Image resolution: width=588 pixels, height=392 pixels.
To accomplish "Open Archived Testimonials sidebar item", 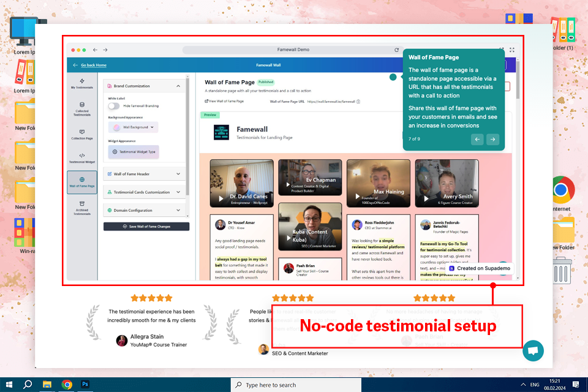I will click(x=81, y=208).
